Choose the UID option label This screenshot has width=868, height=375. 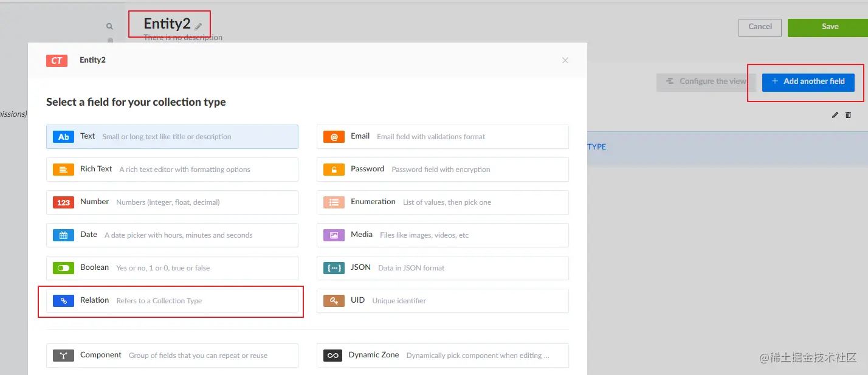coord(358,300)
